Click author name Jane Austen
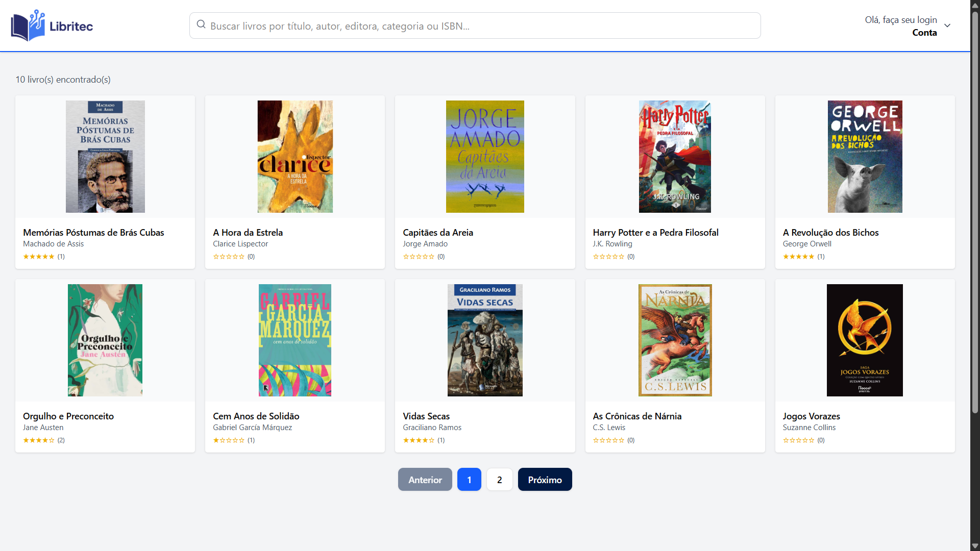This screenshot has width=980, height=551. point(43,428)
